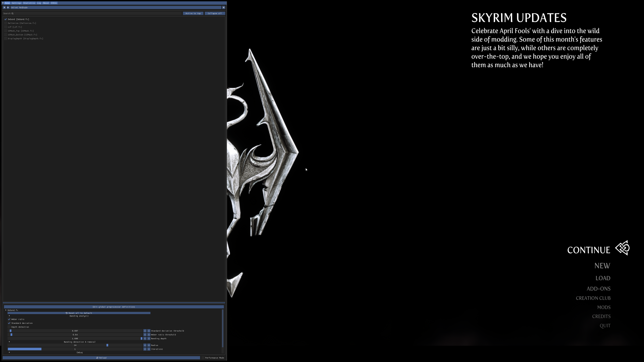Open CREATION CLUB in Skyrim menu

coord(593,298)
